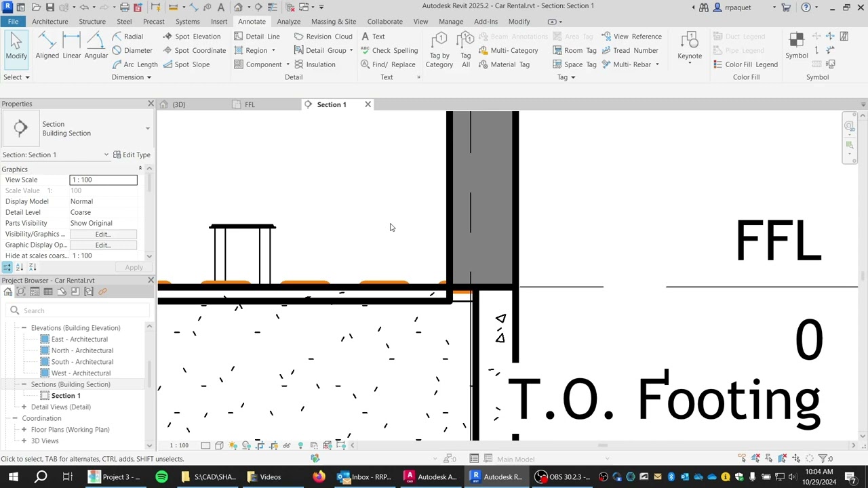Run Check Spelling
The width and height of the screenshot is (868, 488).
tap(389, 50)
